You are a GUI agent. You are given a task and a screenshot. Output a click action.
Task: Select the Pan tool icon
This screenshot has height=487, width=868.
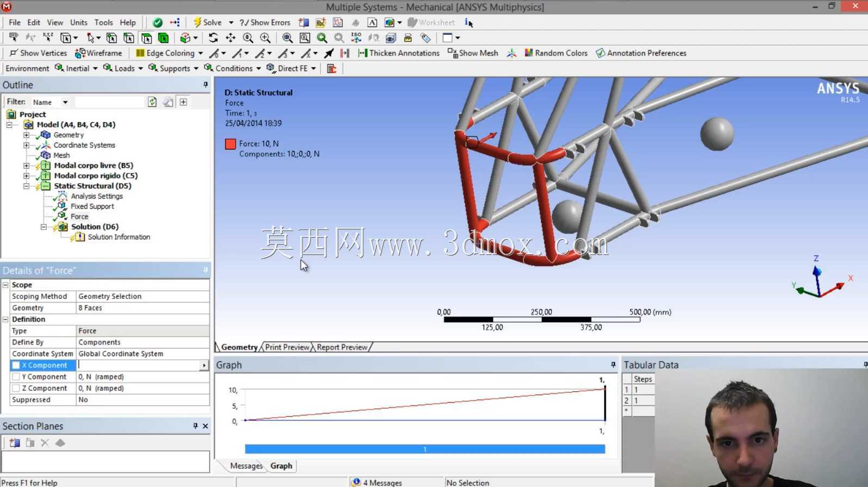pos(231,38)
